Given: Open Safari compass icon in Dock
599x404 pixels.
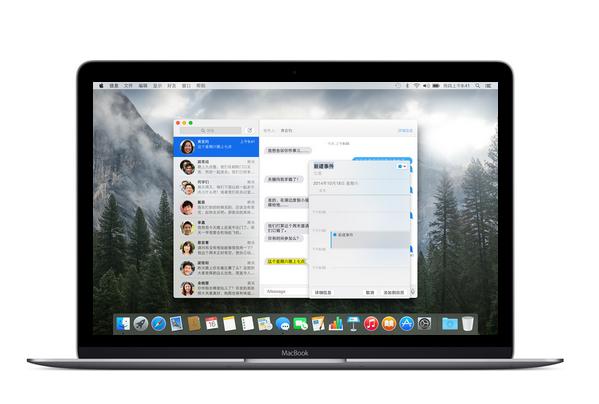Looking at the screenshot, I should (x=158, y=324).
